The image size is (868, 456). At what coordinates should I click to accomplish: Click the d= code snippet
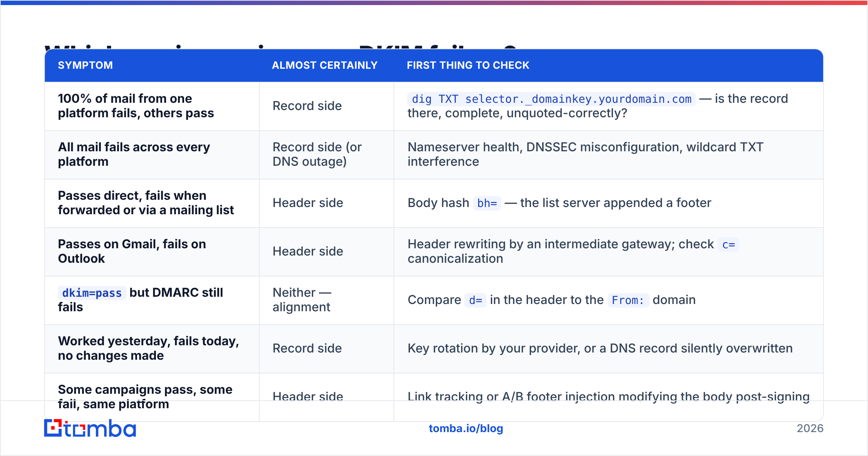476,300
